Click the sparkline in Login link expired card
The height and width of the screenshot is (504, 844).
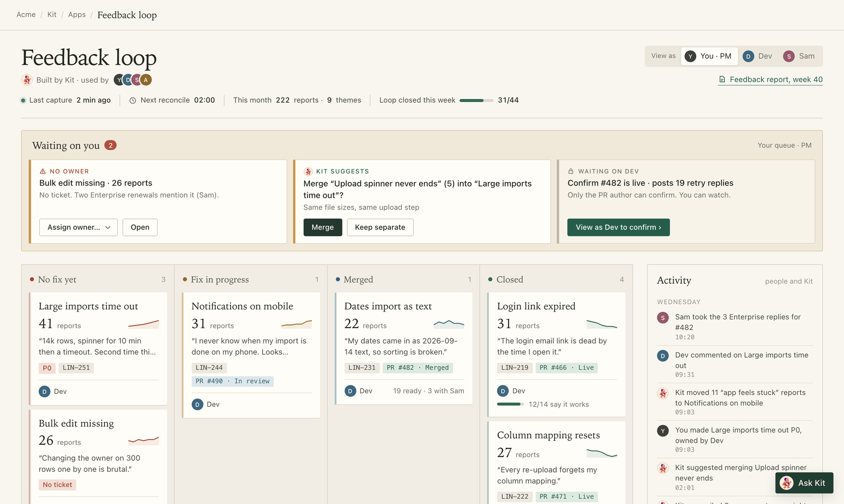(602, 323)
